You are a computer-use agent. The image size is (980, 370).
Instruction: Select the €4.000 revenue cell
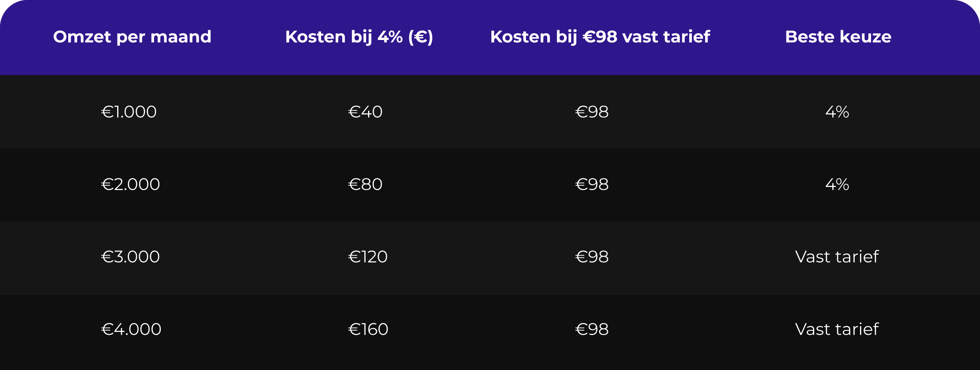coord(131,330)
